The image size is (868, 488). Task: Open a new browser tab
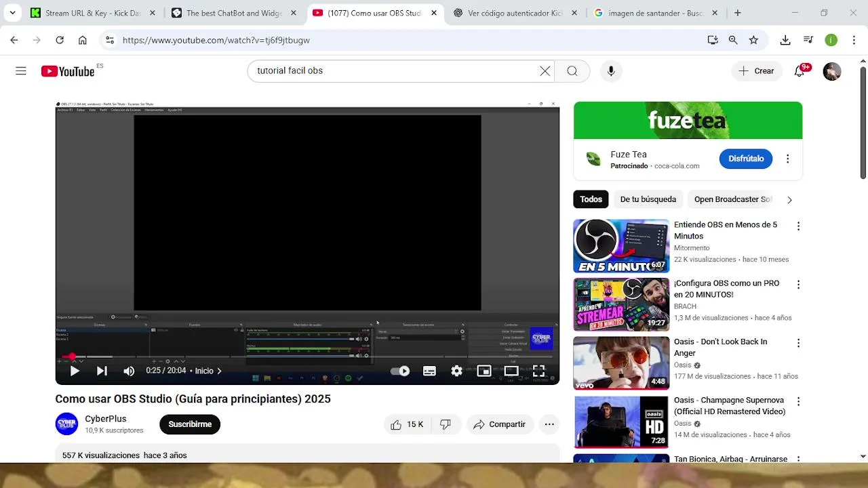738,13
